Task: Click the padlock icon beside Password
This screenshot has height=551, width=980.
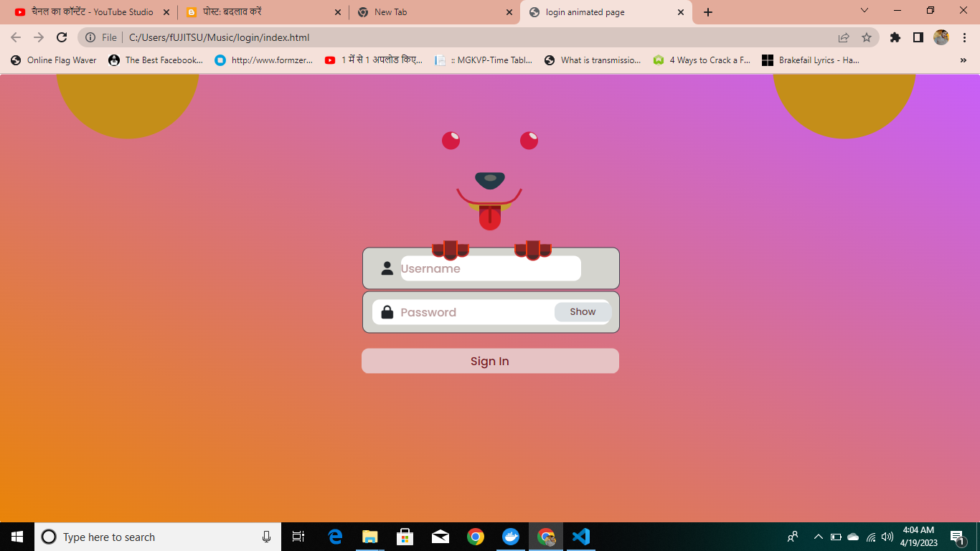Action: [387, 312]
